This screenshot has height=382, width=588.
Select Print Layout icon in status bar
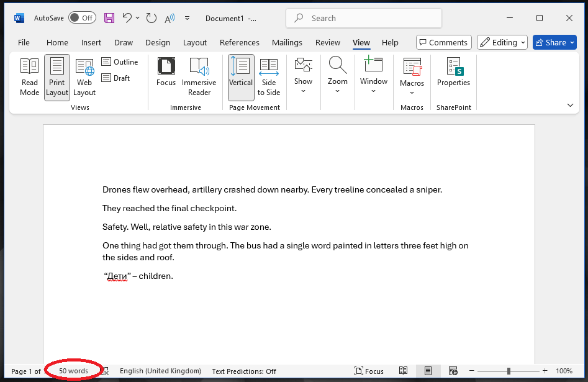[428, 371]
